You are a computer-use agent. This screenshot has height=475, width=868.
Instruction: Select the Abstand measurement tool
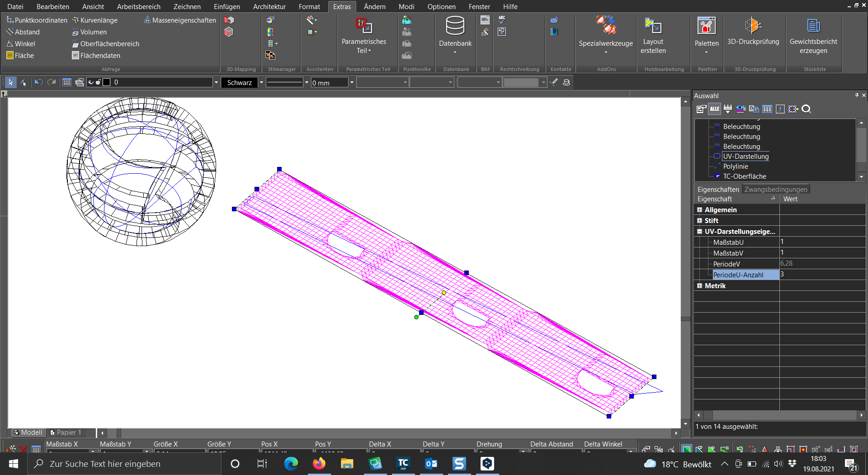click(23, 32)
